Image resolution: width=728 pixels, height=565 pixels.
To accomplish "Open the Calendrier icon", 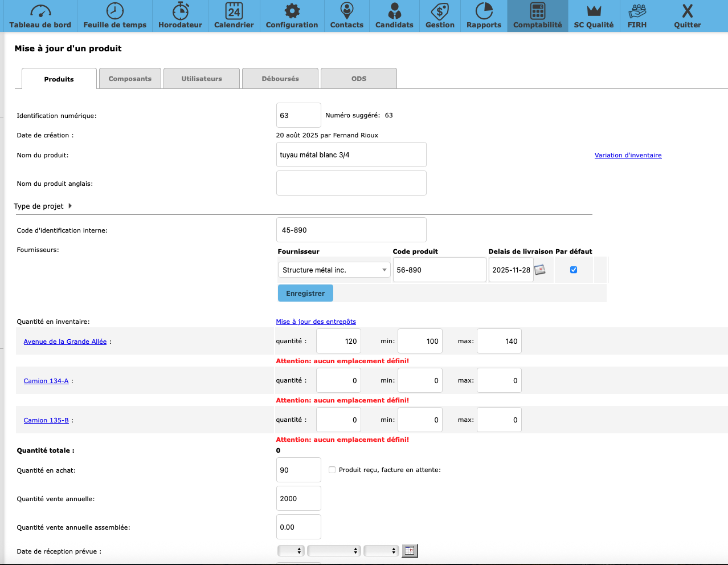I will pyautogui.click(x=234, y=11).
